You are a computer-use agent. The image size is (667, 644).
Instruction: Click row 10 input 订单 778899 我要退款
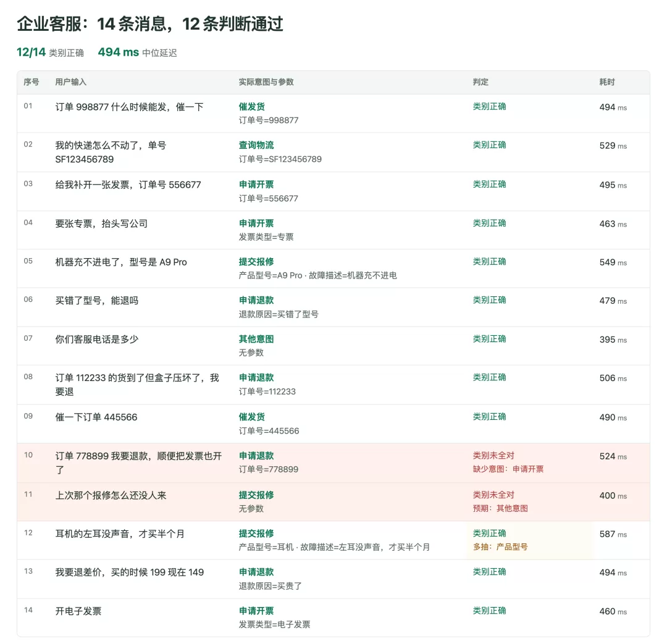(x=139, y=463)
